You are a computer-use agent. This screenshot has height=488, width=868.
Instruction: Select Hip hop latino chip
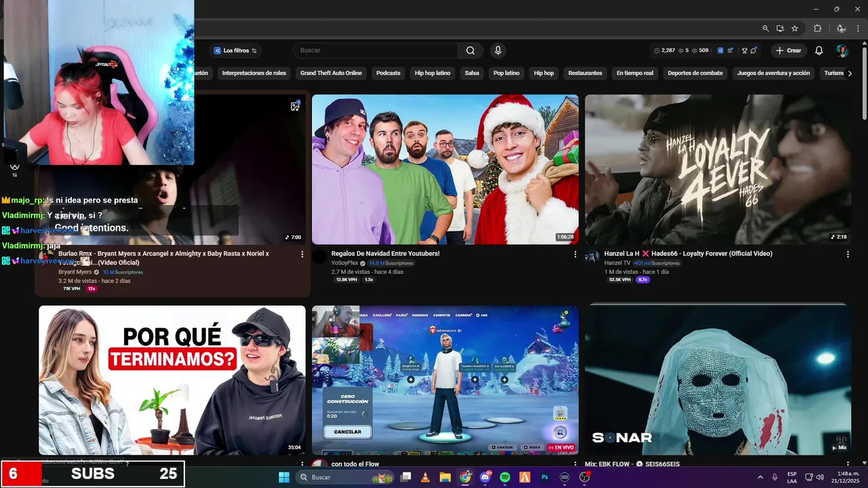(433, 73)
